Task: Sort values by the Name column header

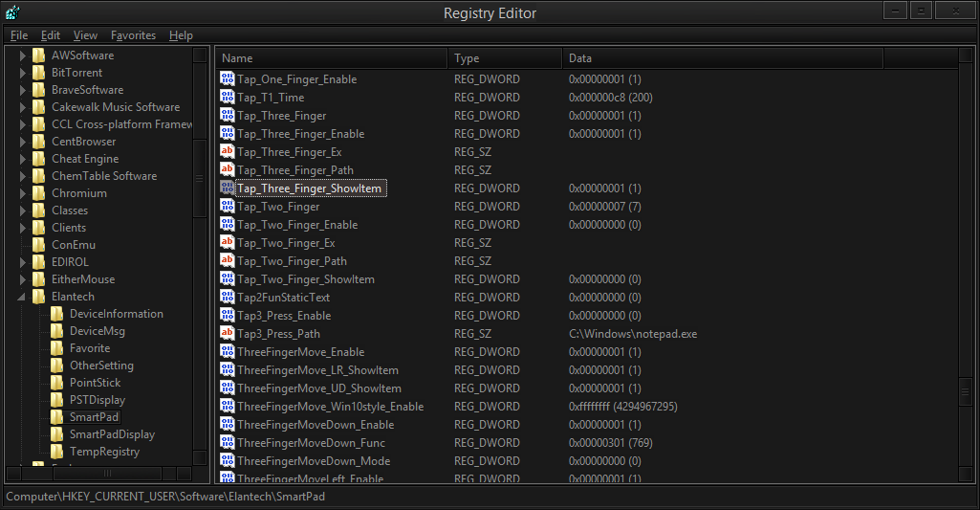Action: (x=332, y=58)
